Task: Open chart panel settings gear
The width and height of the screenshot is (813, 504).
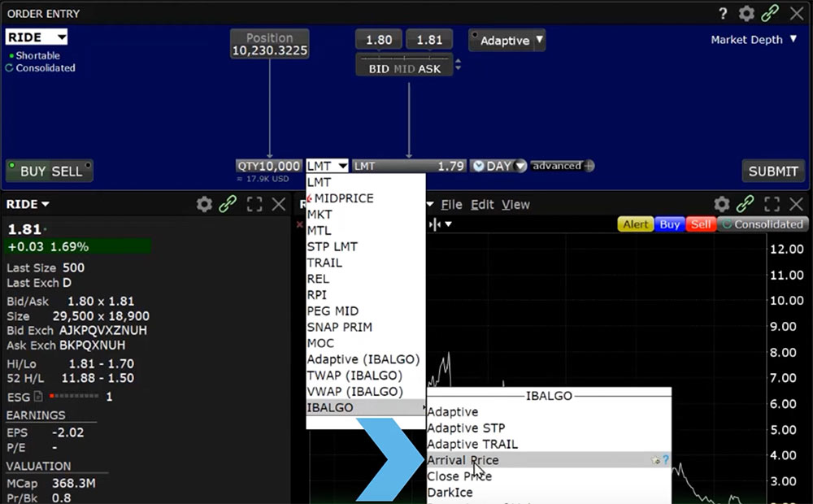Action: pos(721,204)
